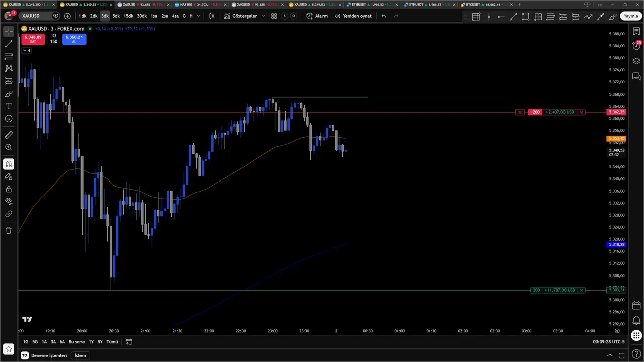
Task: Open the chart time axis settings gear
Action: click(617, 331)
